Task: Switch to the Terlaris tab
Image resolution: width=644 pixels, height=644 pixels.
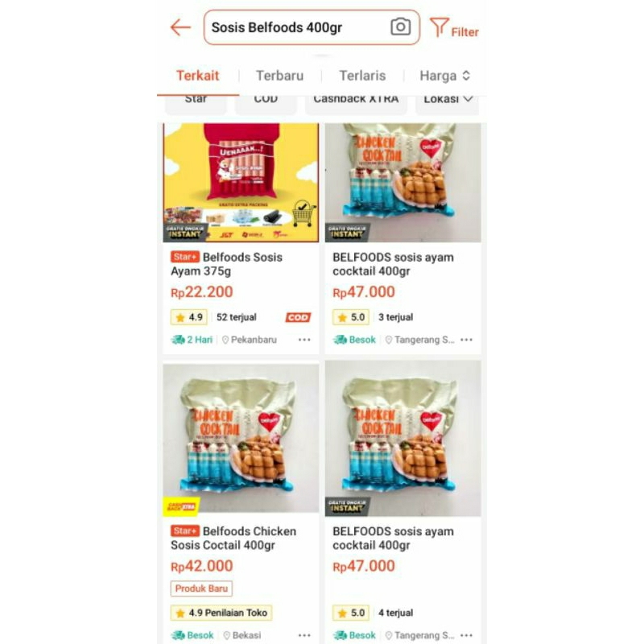Action: tap(362, 76)
